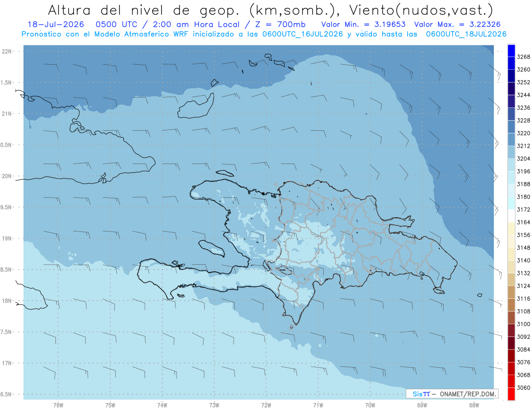Click the white swatch between 3172 and 3164
532x411 pixels.
pyautogui.click(x=511, y=215)
